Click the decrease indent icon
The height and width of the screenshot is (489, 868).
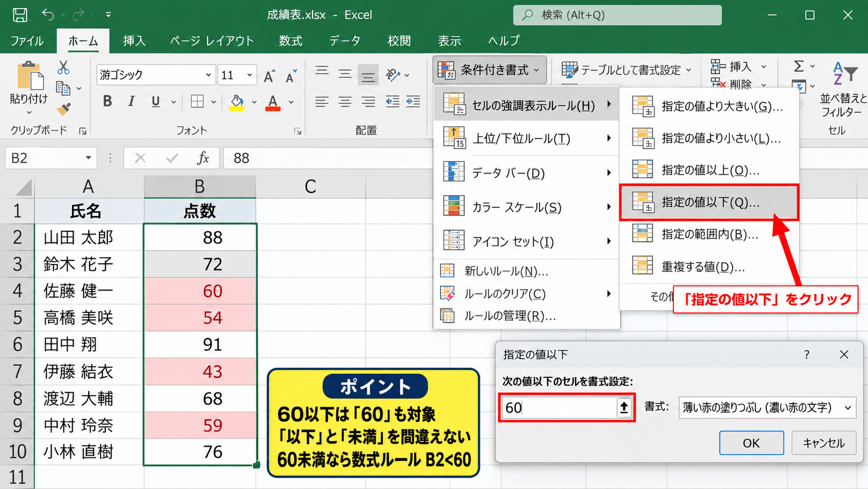click(392, 102)
